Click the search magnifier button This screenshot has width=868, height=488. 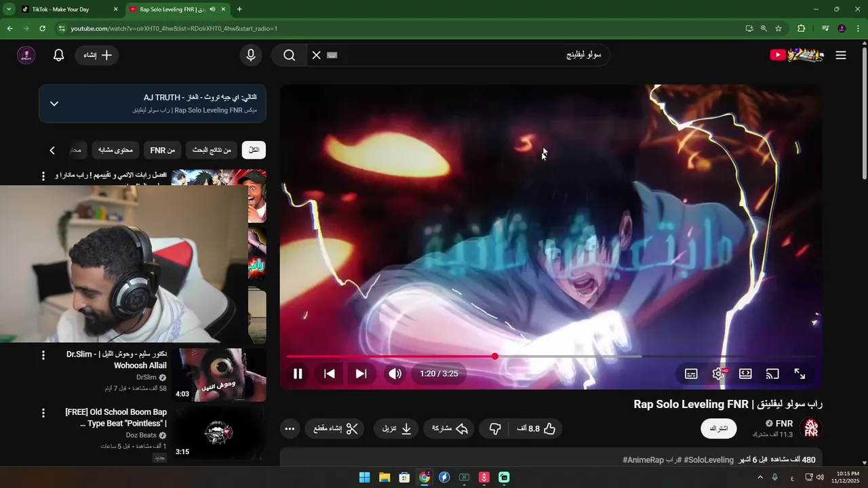tap(290, 55)
